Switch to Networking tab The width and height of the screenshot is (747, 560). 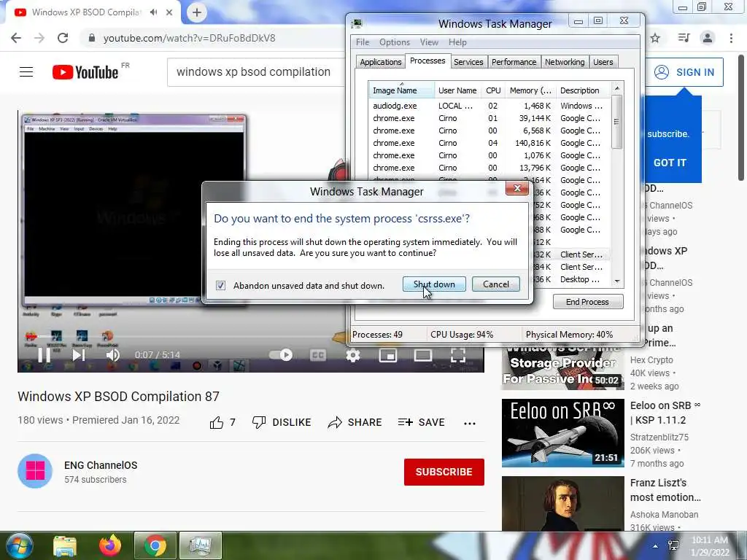[x=565, y=62]
